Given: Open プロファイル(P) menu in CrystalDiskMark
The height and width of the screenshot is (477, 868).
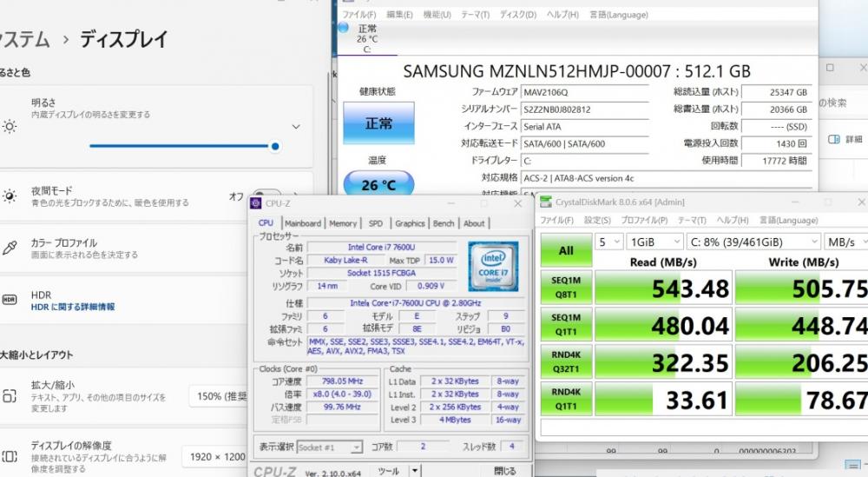Looking at the screenshot, I should (x=644, y=220).
